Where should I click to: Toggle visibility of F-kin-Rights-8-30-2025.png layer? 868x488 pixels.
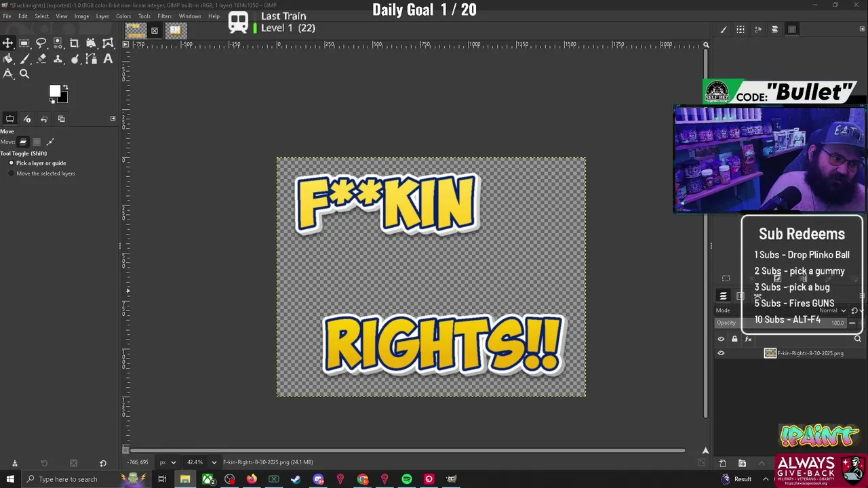[721, 353]
